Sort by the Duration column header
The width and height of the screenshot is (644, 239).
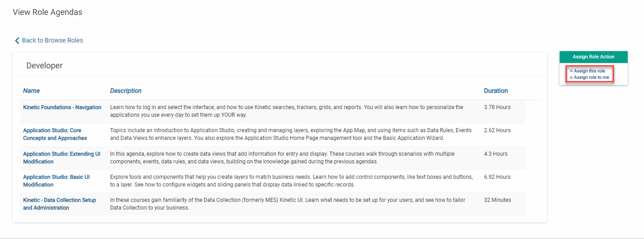tap(496, 91)
